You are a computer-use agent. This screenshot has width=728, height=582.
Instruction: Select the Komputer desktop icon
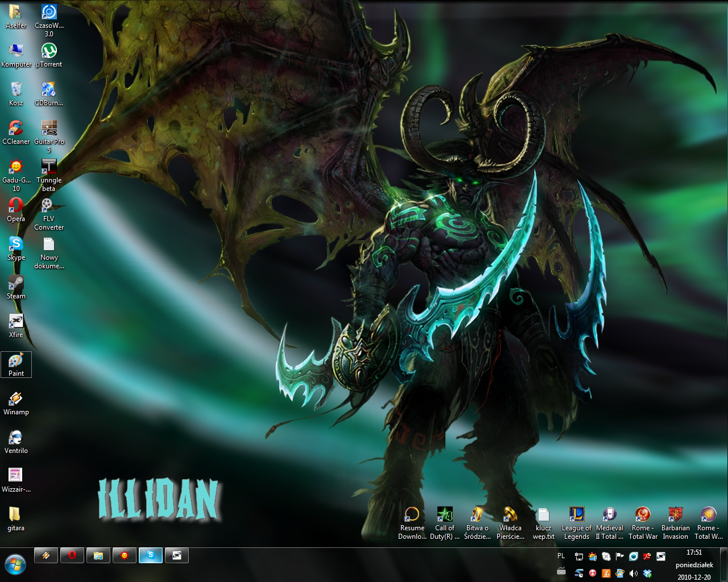(x=16, y=56)
